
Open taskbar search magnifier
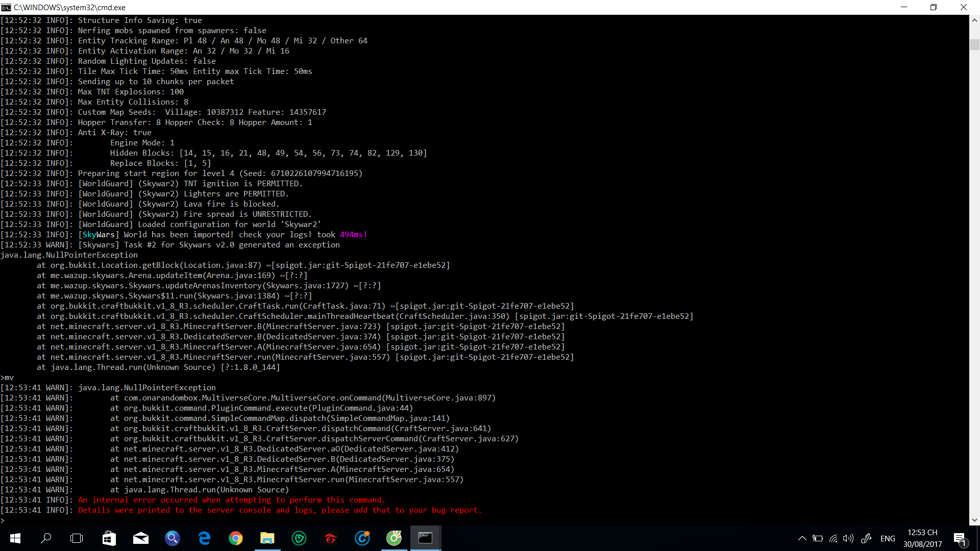[x=46, y=538]
